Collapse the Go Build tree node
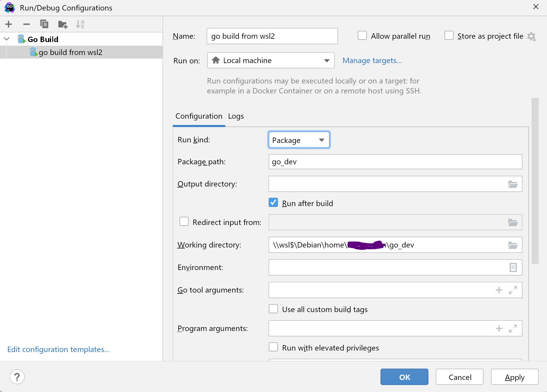The height and width of the screenshot is (392, 547). point(7,39)
